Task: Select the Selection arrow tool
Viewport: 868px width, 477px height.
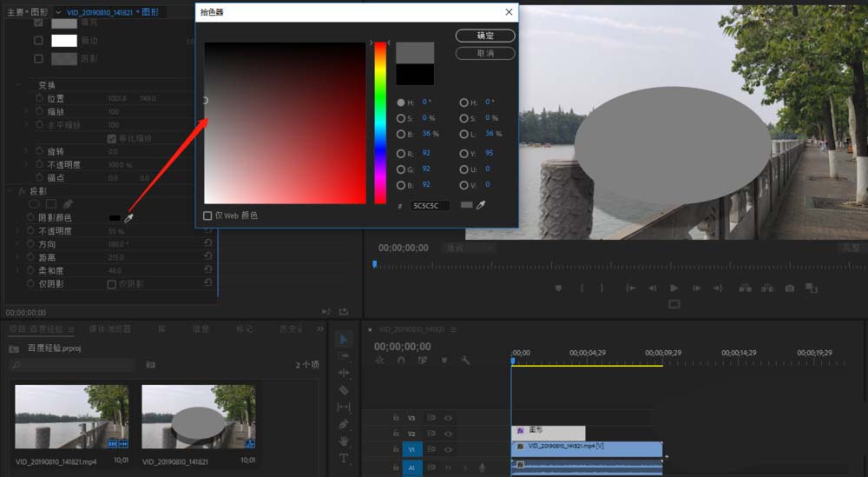Action: (x=344, y=339)
